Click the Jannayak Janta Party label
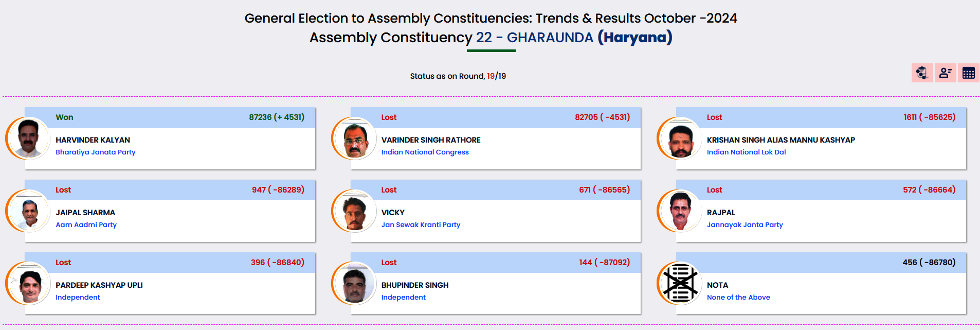 pyautogui.click(x=745, y=225)
